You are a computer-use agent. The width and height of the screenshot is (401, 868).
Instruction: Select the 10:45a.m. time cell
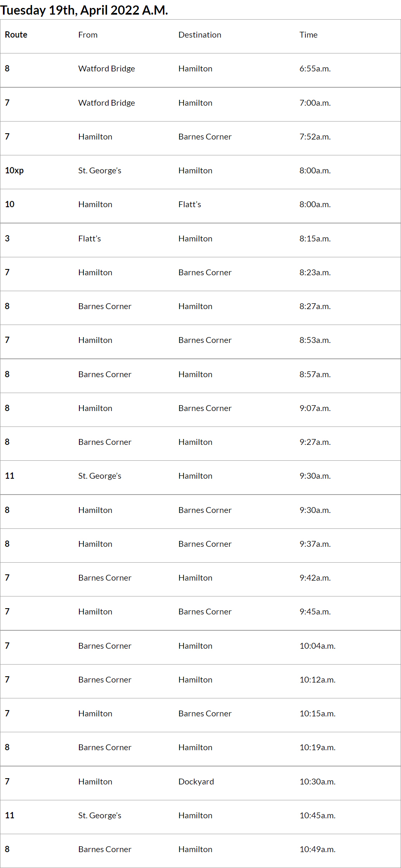[x=317, y=816]
